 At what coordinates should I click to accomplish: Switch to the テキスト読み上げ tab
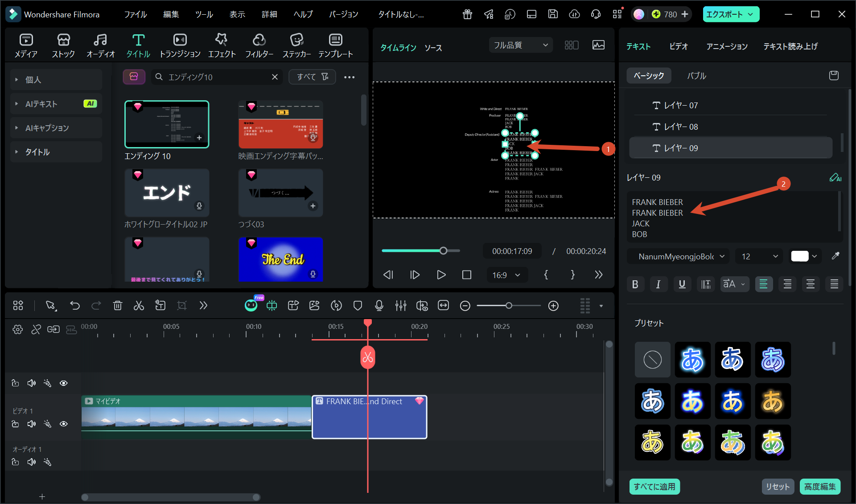(x=790, y=46)
